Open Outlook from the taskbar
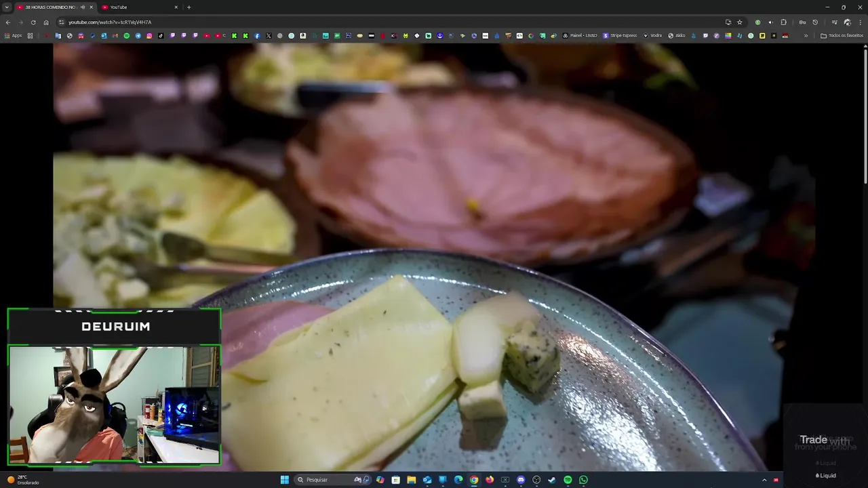The image size is (868, 488). (427, 480)
